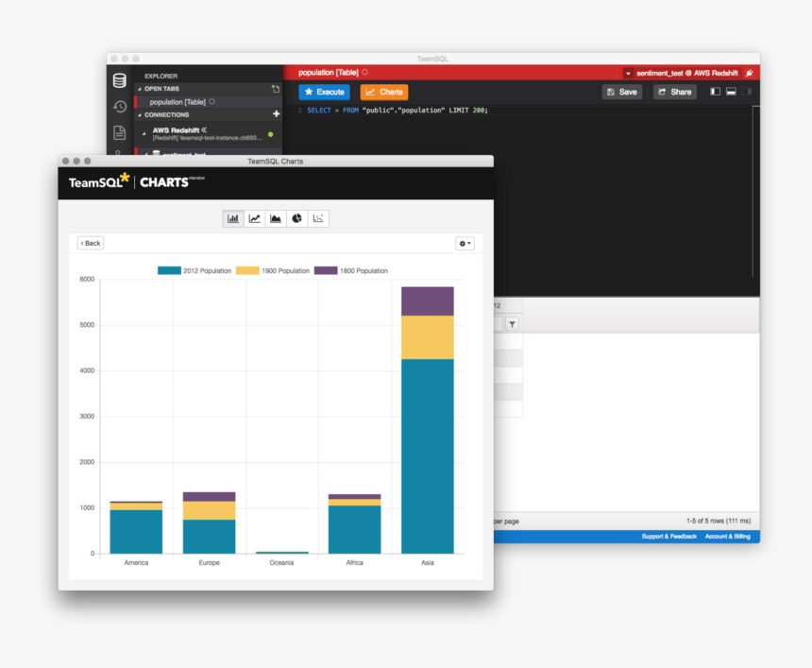Click the '1-5 of 5 rows (111 ms)' status text
812x668 pixels.
[x=719, y=521]
